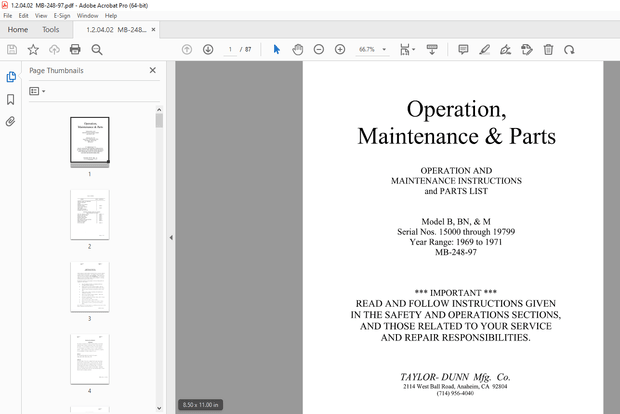The image size is (620, 414).
Task: Click the 'TAYLOR- DUNN Mfg. Co.' text
Action: pyautogui.click(x=455, y=377)
